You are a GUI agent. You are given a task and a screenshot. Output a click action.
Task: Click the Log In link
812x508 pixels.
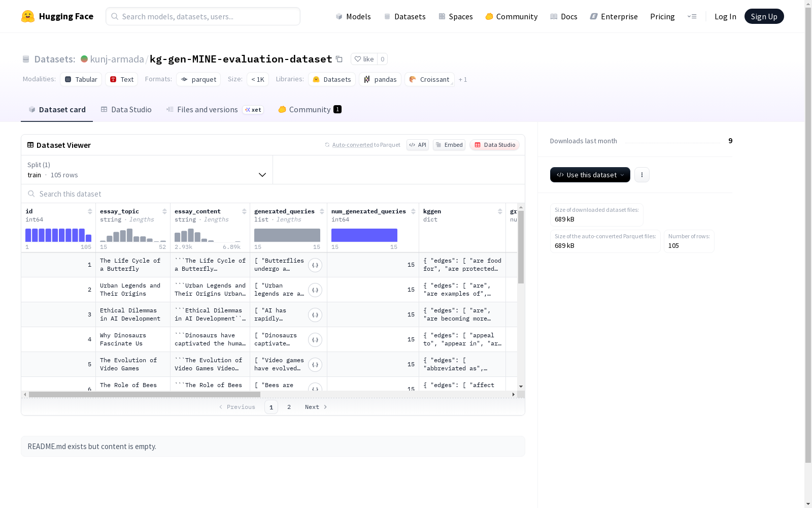click(725, 16)
